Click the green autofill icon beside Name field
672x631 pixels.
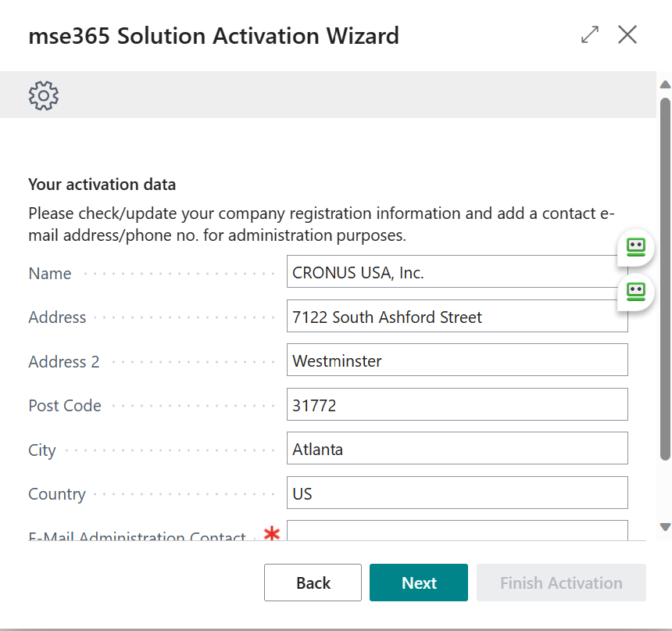coord(635,248)
